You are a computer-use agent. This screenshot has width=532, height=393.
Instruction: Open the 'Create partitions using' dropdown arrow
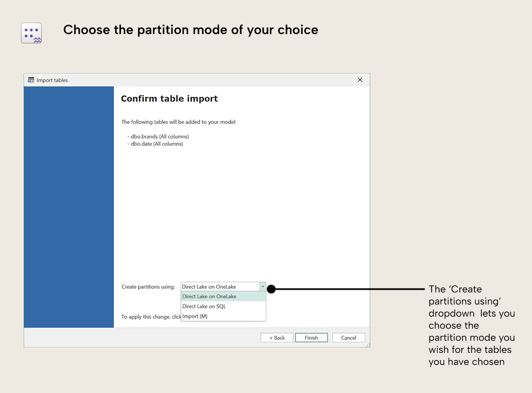pos(262,286)
